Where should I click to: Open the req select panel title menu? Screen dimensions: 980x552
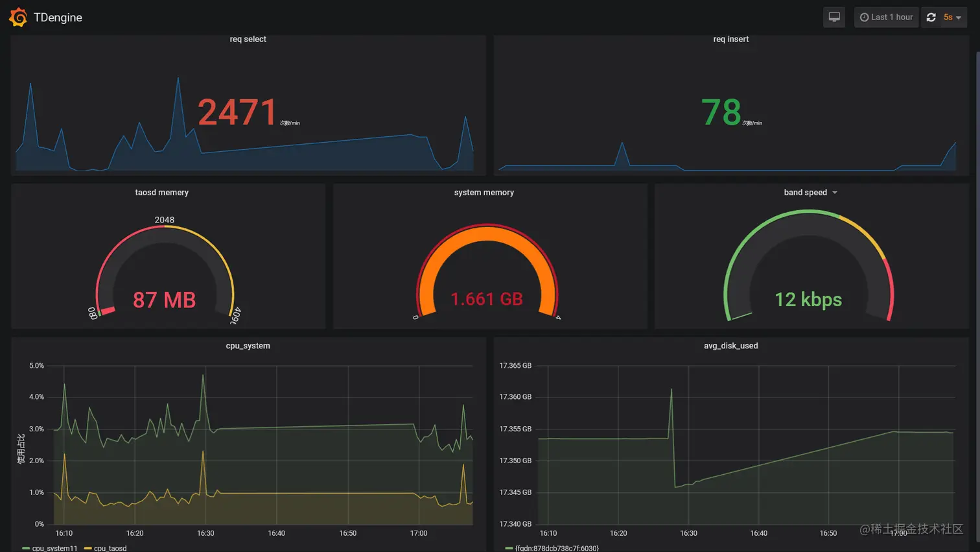coord(248,39)
